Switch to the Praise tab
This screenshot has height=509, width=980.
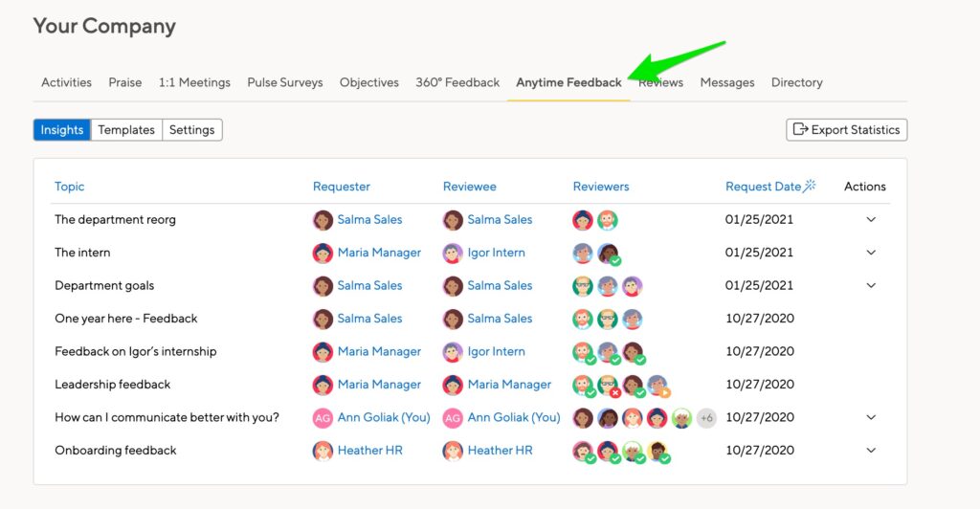pyautogui.click(x=125, y=82)
